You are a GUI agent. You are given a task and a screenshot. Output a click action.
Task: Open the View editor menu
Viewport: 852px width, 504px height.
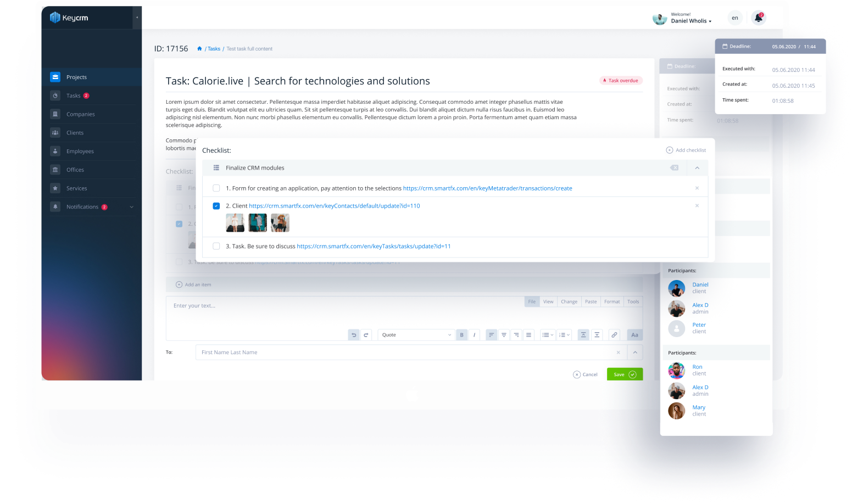click(548, 302)
